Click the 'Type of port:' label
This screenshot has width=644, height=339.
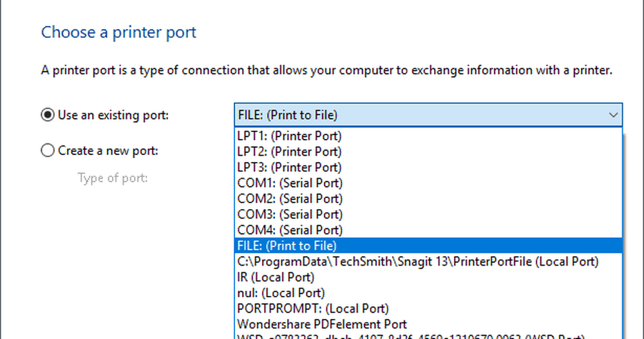(x=113, y=178)
